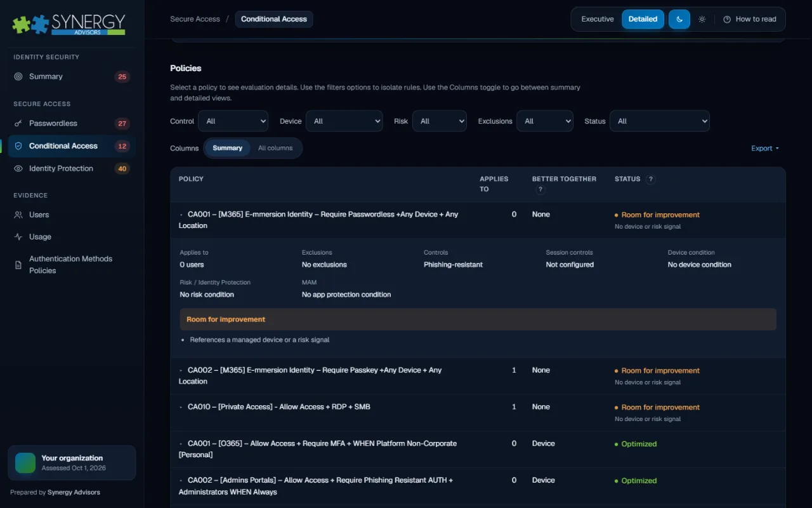Expand the CA001 [O365] Require MFA policy row

[x=478, y=450]
